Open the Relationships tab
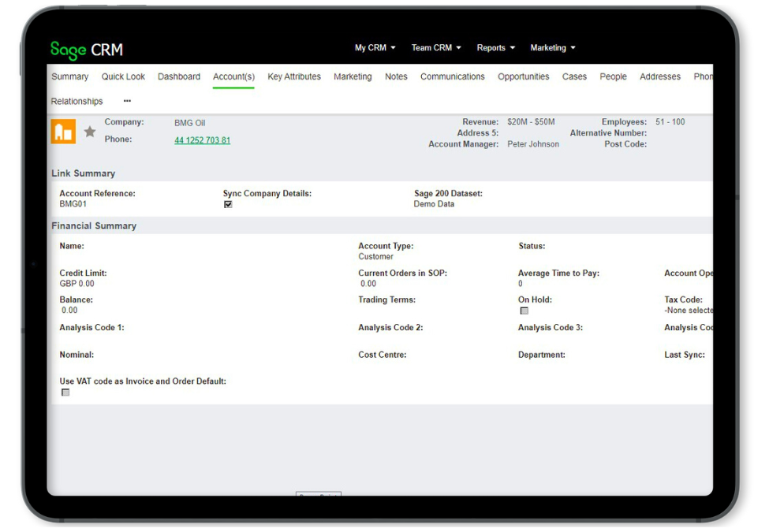The width and height of the screenshot is (769, 532). [x=77, y=101]
